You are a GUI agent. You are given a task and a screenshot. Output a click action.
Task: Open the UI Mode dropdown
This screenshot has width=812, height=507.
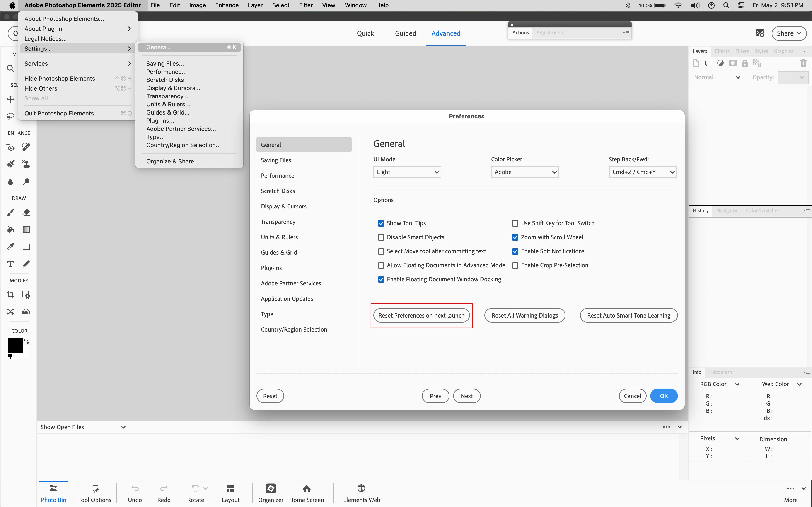tap(407, 172)
